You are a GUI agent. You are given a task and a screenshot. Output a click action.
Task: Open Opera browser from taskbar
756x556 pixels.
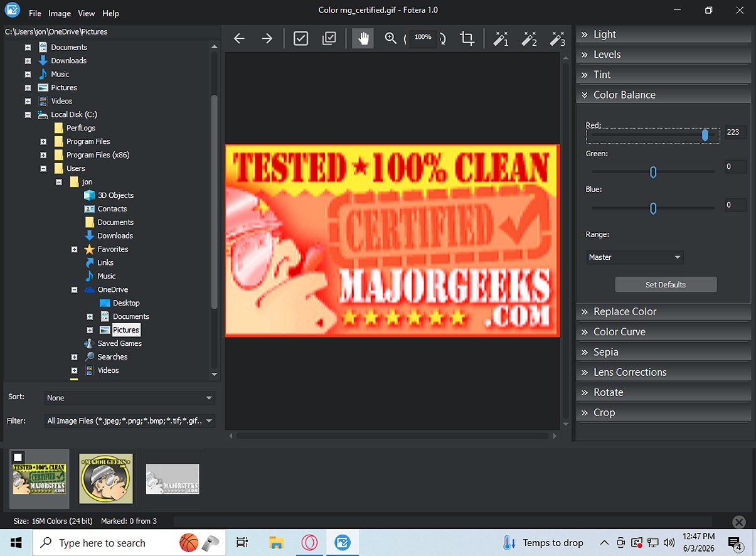309,543
